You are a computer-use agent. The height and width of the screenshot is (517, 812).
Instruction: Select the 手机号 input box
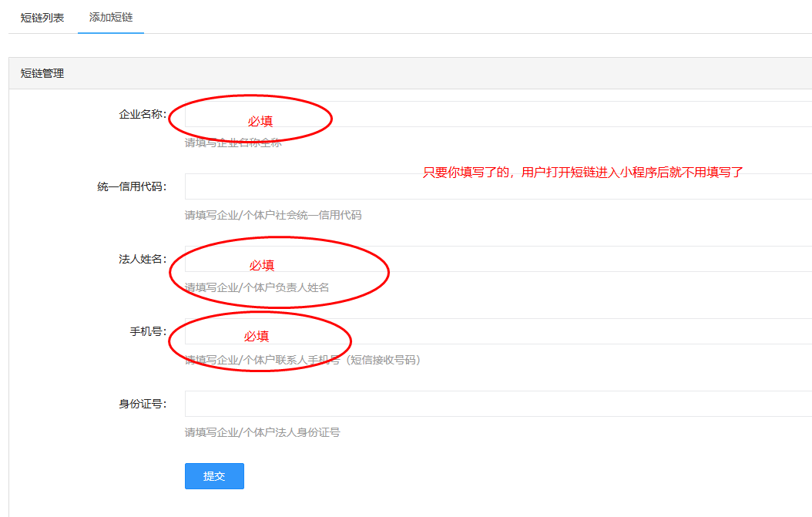498,331
